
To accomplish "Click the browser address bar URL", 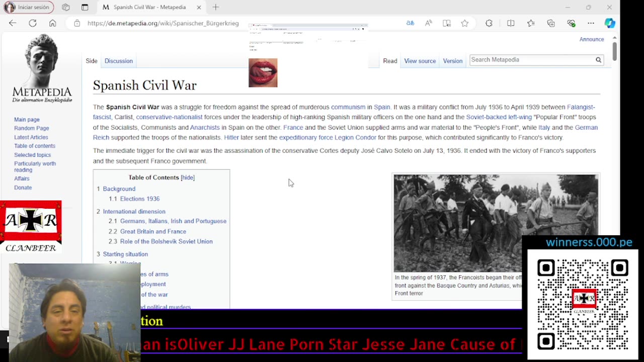I will coord(163,23).
